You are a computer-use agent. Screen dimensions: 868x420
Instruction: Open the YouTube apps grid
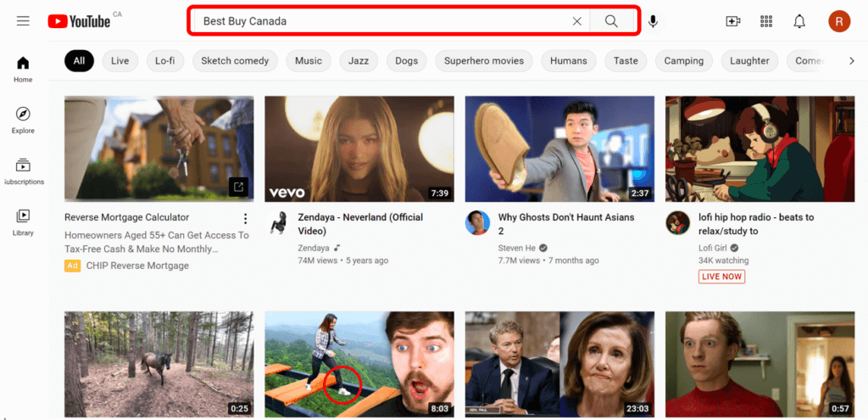(x=766, y=21)
